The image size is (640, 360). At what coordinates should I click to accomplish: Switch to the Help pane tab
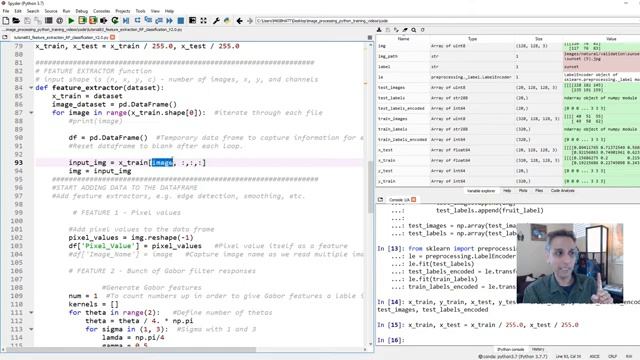point(507,191)
